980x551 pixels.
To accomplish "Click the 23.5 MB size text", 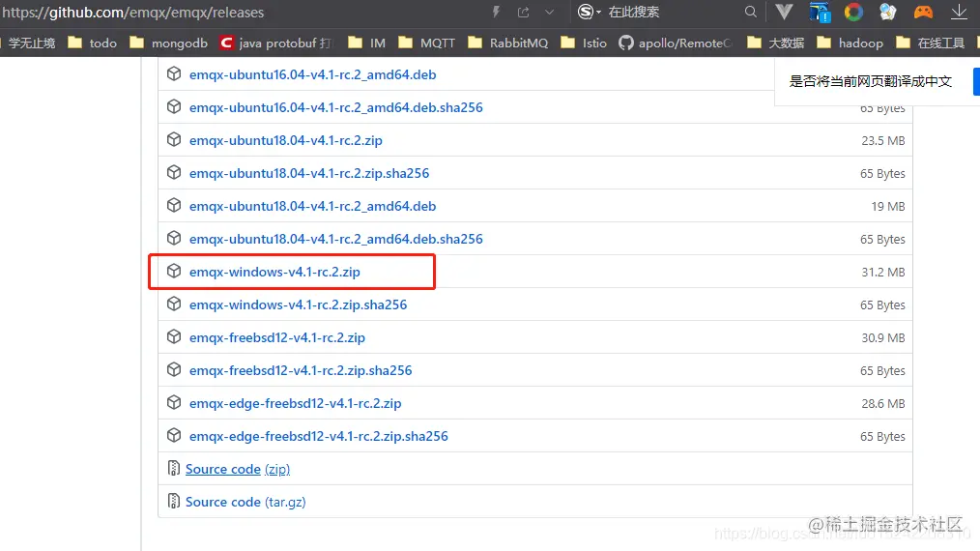I will coord(883,141).
